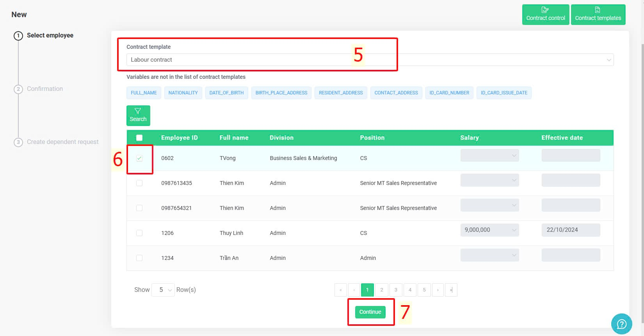Check the box for employee 0987654321

[139, 208]
